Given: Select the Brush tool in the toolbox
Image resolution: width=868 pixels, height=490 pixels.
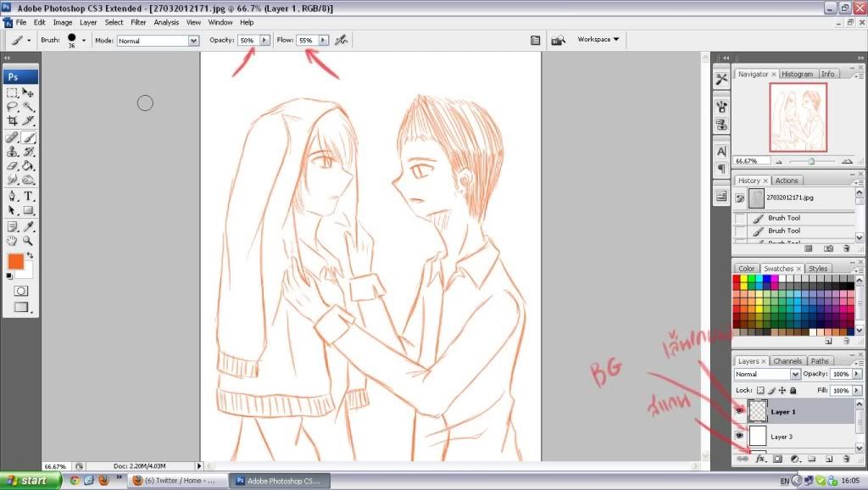Looking at the screenshot, I should 28,137.
